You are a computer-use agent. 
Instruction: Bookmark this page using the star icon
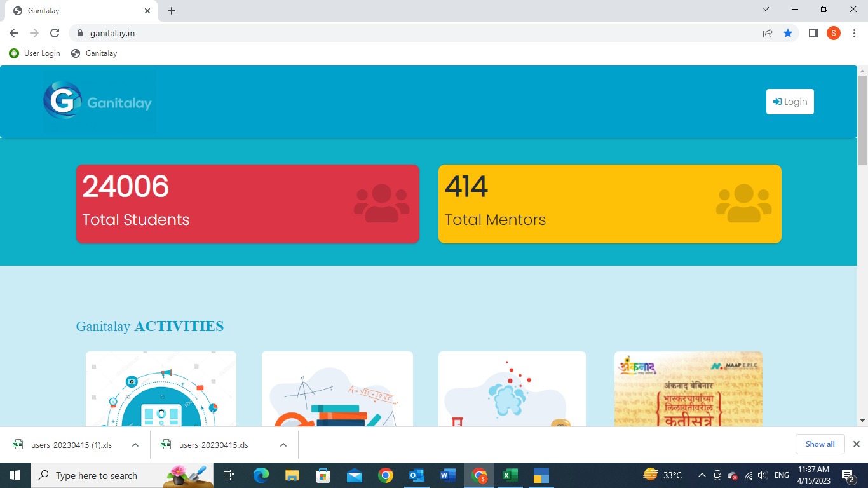click(x=788, y=33)
